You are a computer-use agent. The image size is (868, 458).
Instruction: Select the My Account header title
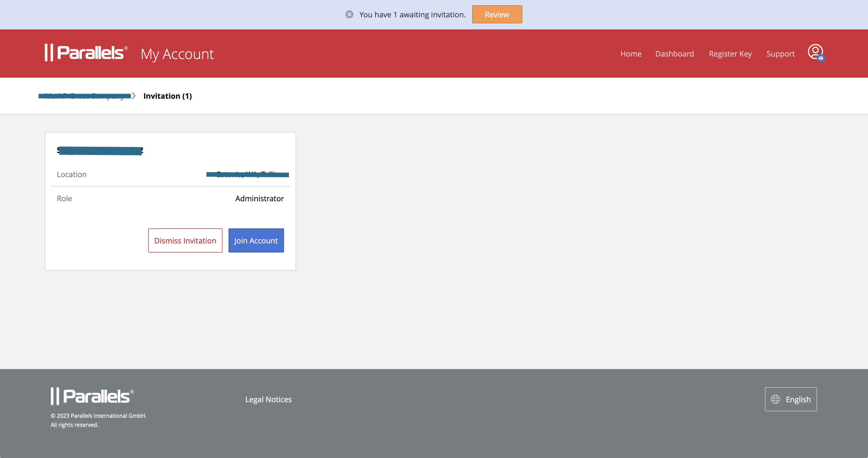177,54
